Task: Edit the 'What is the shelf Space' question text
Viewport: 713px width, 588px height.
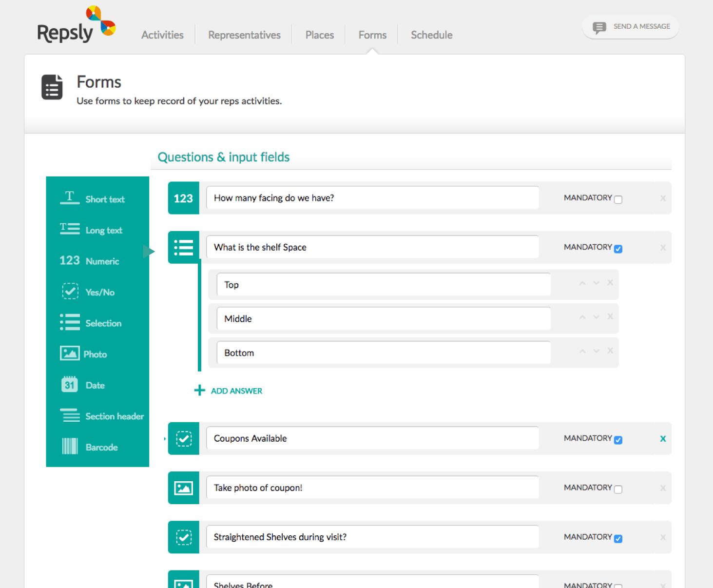Action: pyautogui.click(x=372, y=247)
